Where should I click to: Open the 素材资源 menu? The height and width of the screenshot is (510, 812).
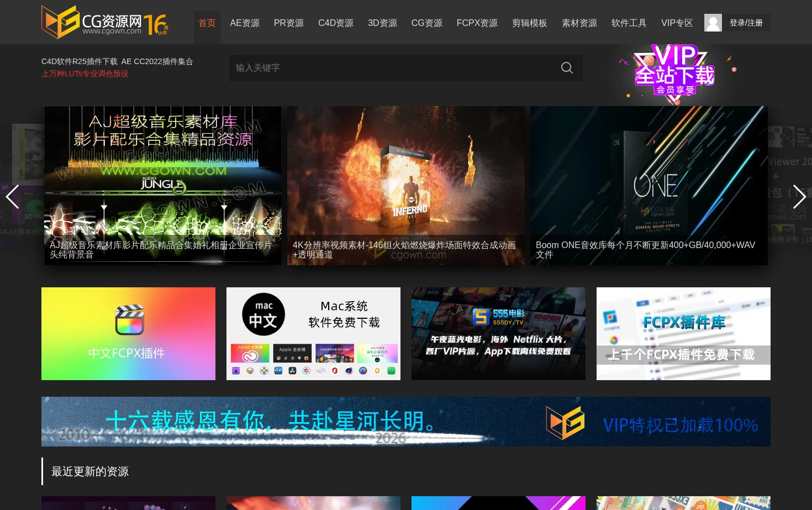point(579,23)
